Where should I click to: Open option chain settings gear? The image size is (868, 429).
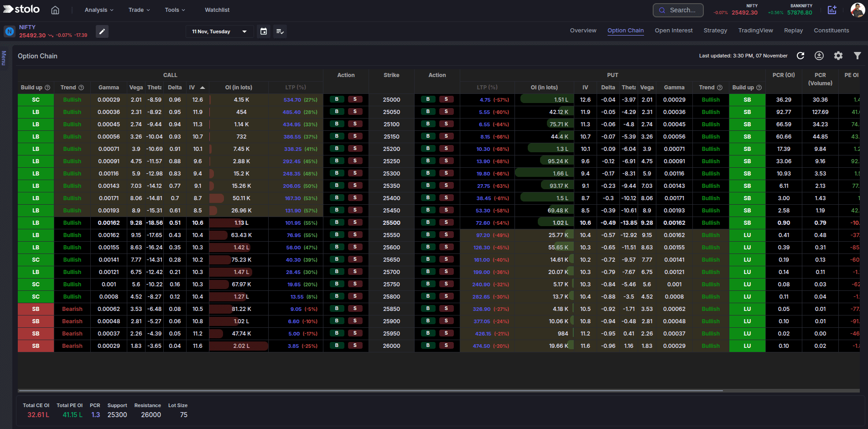pos(838,56)
